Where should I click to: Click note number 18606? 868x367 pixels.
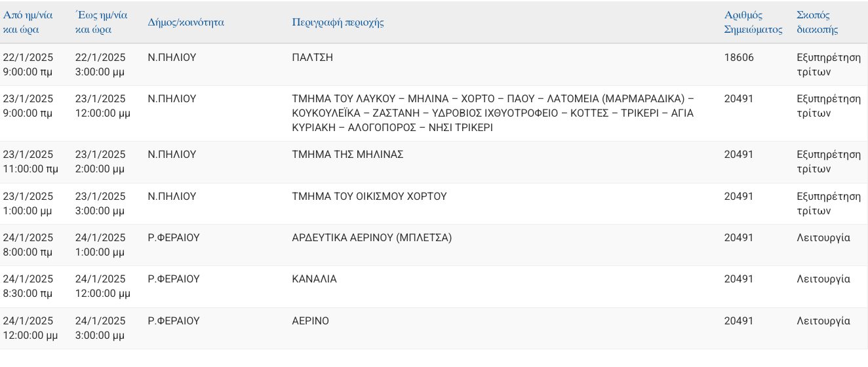coord(739,58)
